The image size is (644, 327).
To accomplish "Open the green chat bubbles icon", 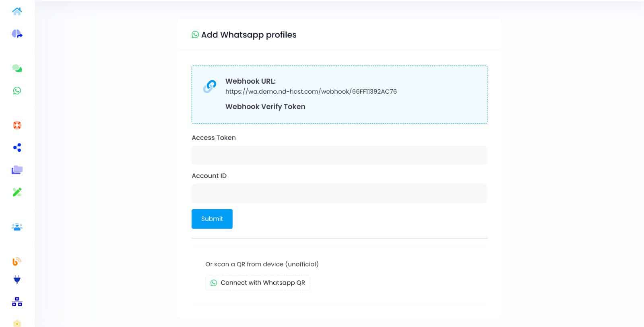I will [x=17, y=68].
